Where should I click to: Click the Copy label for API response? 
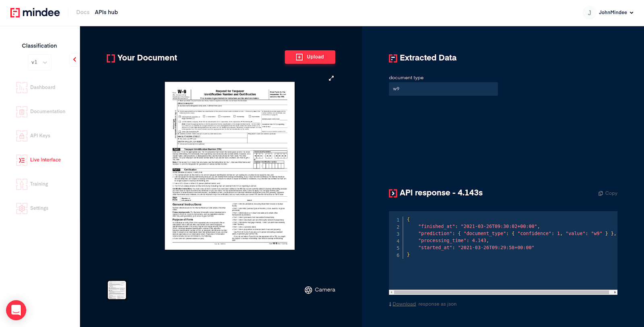pyautogui.click(x=611, y=193)
